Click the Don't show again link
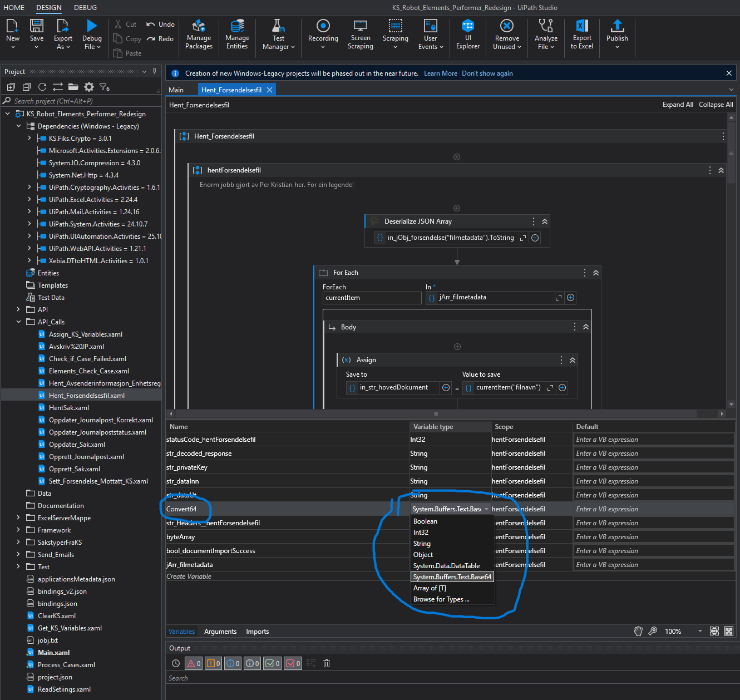Image resolution: width=740 pixels, height=700 pixels. [x=487, y=73]
